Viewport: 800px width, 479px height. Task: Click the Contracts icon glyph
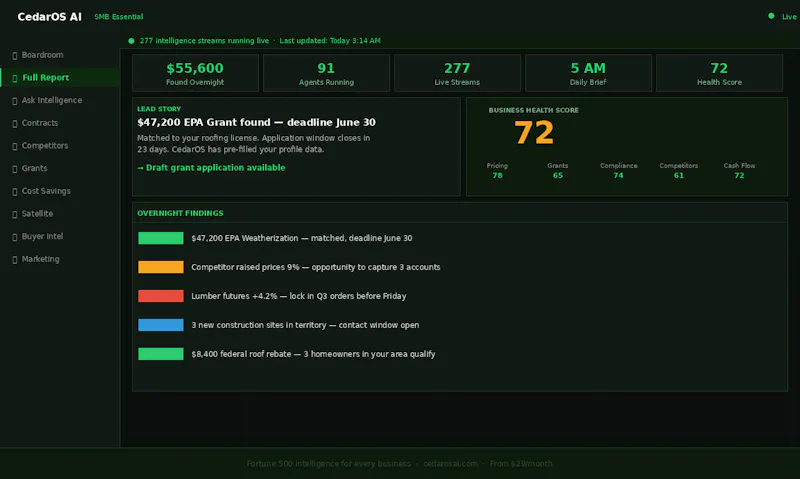(x=15, y=123)
